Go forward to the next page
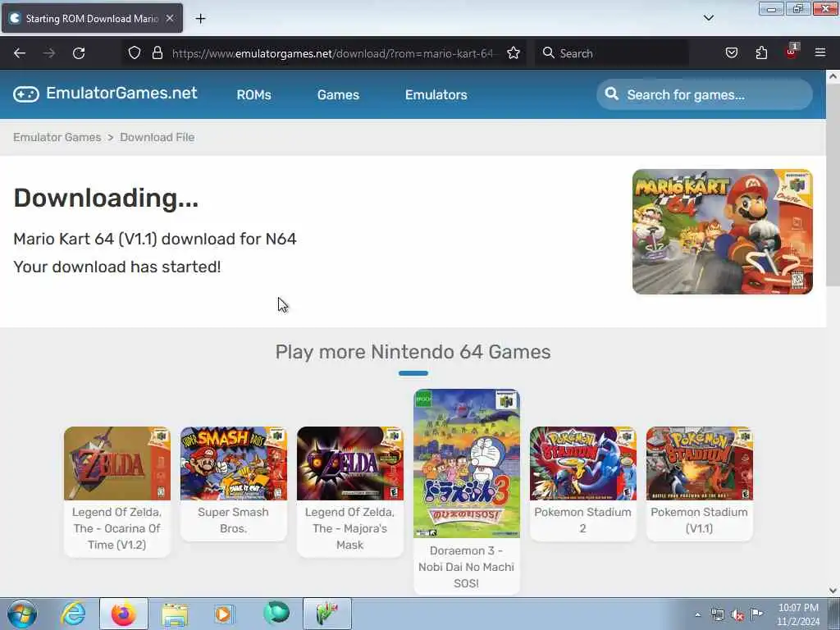The height and width of the screenshot is (630, 840). [49, 53]
